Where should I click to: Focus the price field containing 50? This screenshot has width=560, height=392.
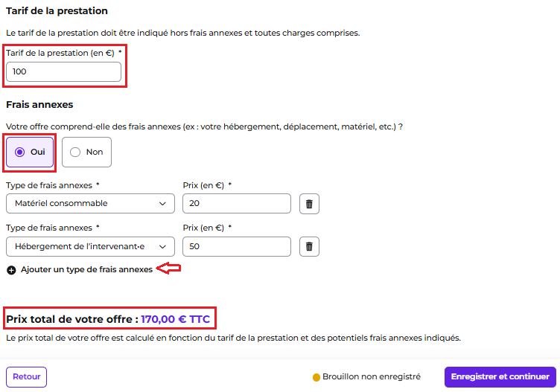[237, 246]
